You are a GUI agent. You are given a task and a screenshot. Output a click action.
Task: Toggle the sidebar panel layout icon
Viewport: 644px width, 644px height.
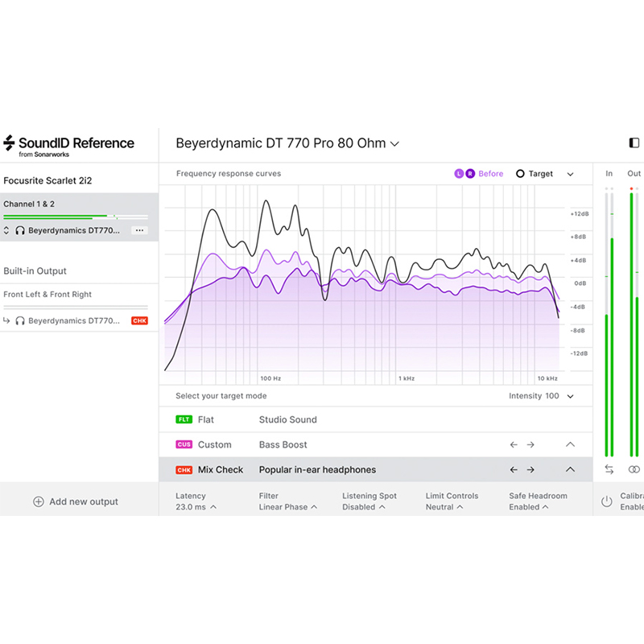pos(634,143)
